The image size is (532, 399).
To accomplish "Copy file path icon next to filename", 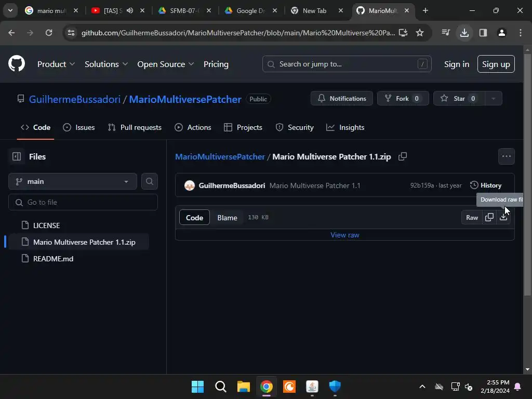I will [x=403, y=156].
